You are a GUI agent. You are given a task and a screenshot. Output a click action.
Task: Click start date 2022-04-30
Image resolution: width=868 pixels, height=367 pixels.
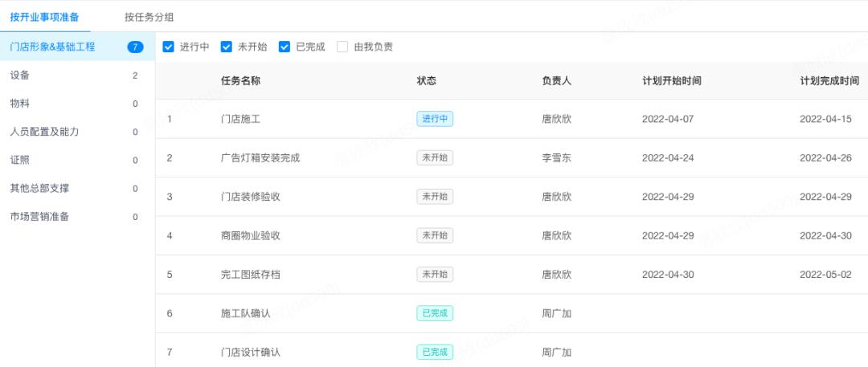click(x=668, y=274)
